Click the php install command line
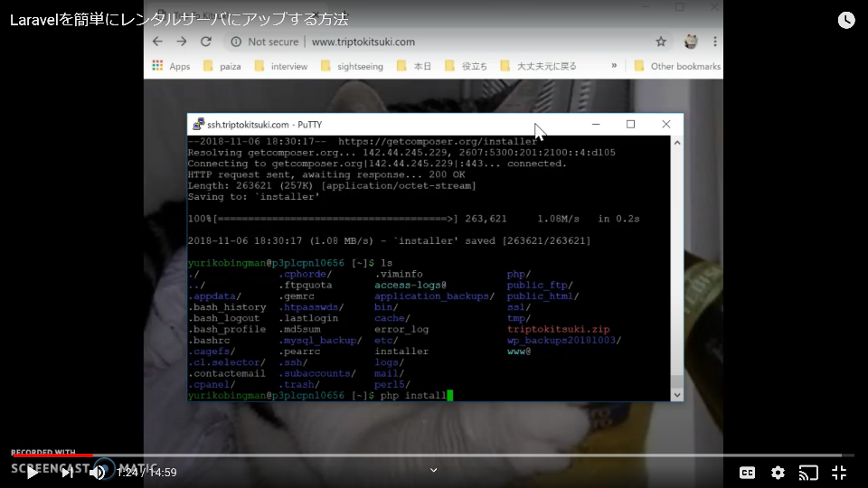Viewport: 868px width, 488px height. [413, 396]
